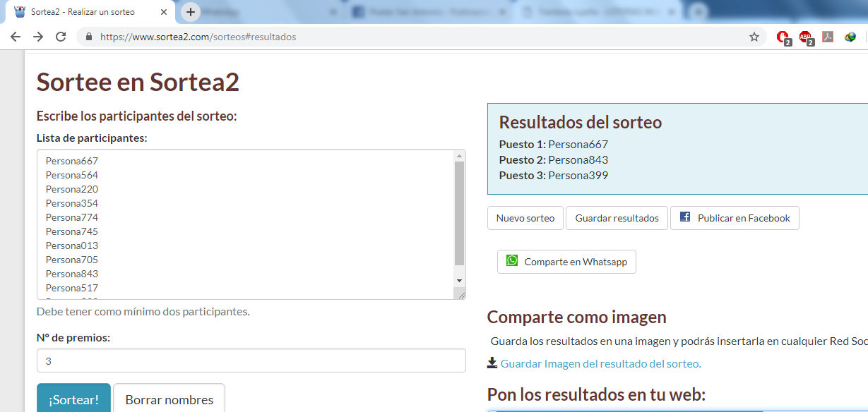Click the Pon los resultados en tu web heading

pos(597,394)
